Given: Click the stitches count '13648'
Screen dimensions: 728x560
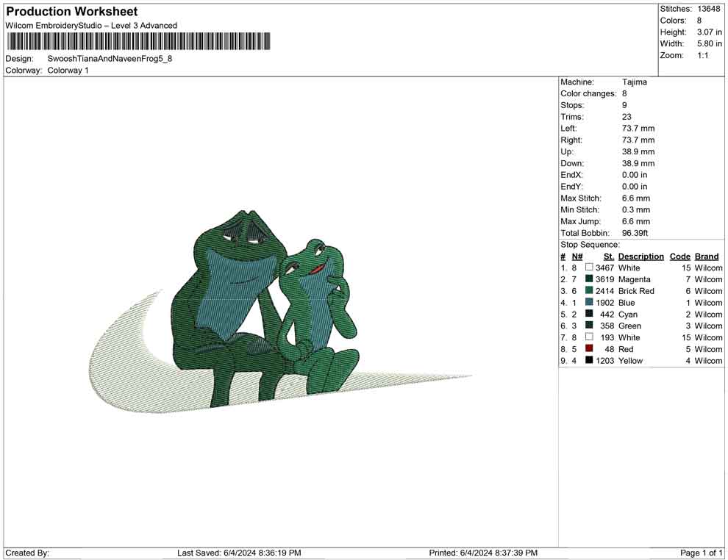Looking at the screenshot, I should pyautogui.click(x=709, y=9).
